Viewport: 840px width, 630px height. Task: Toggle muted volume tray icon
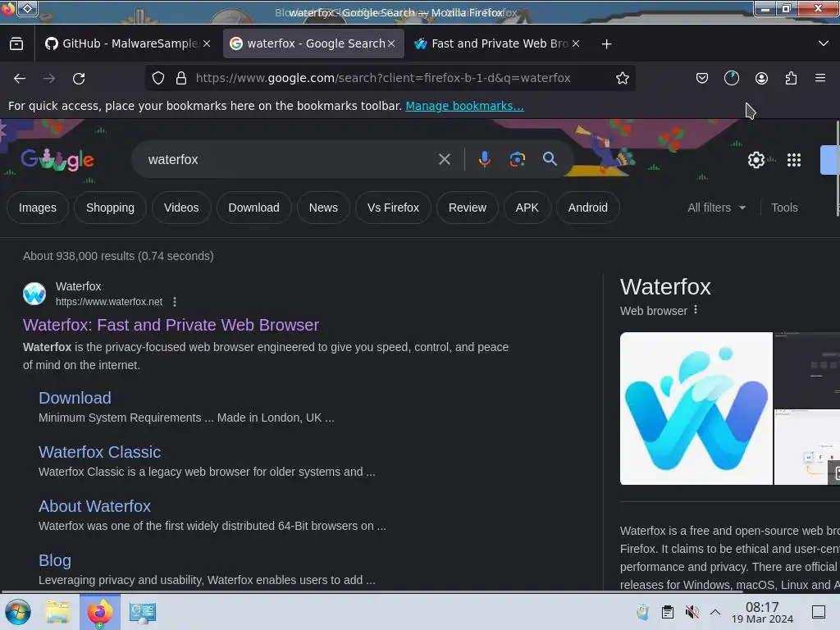[x=692, y=612]
